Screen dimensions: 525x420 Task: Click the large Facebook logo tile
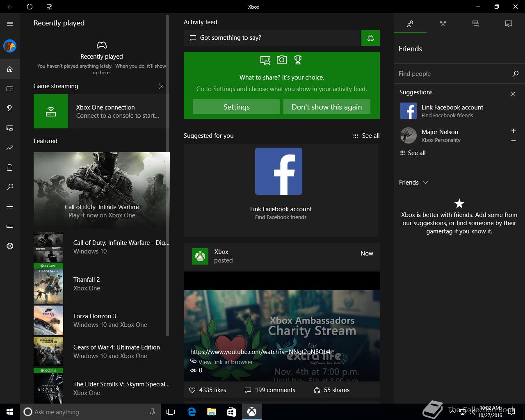(x=278, y=171)
